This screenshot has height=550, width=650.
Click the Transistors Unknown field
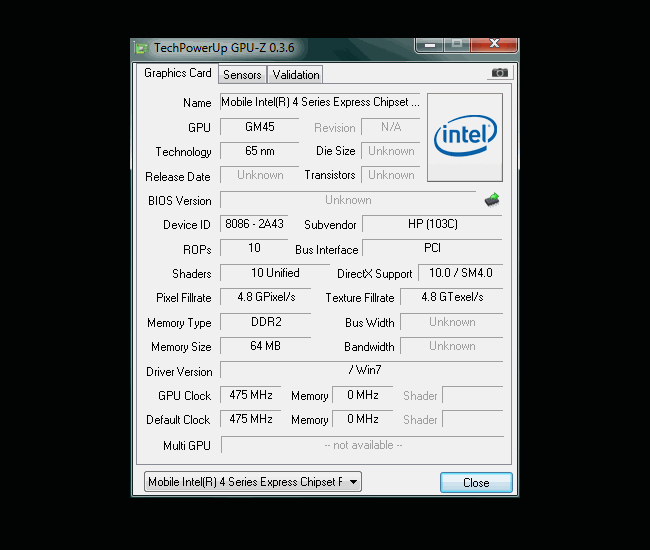(391, 175)
